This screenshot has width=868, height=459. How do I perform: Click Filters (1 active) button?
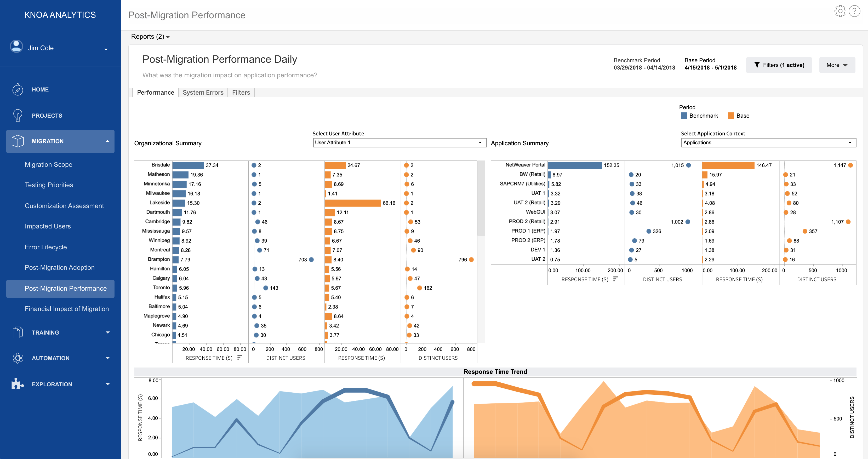pos(779,65)
